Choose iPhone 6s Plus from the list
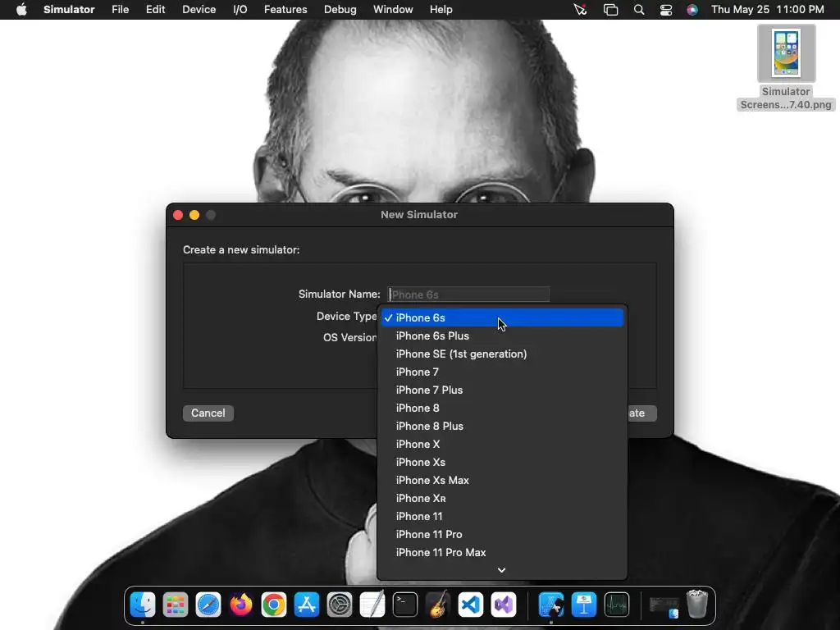 click(x=502, y=336)
